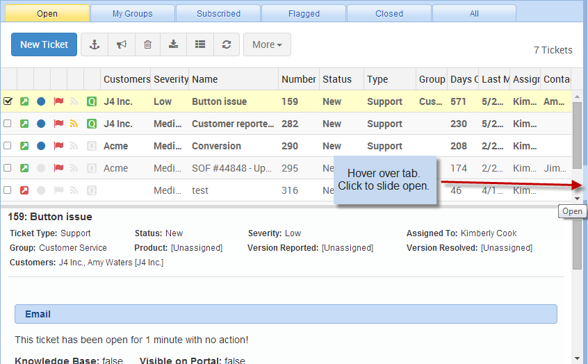588x364 pixels.
Task: Switch to the Open tab
Action: (47, 13)
